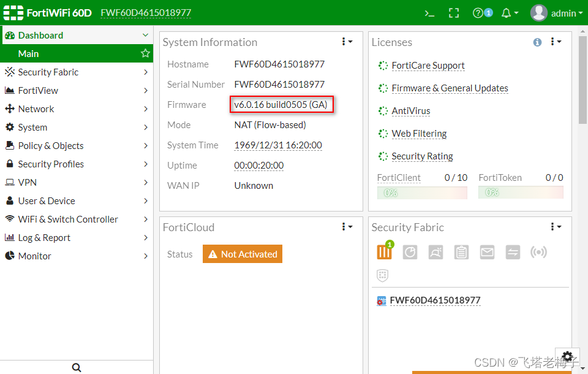588x374 pixels.
Task: Click the header hostname FWF60D4615018977
Action: point(146,13)
